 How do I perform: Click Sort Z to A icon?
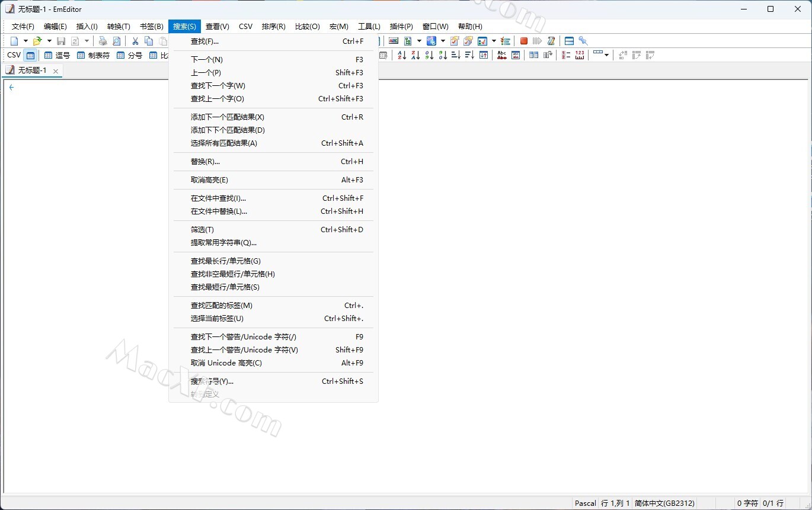[x=415, y=55]
